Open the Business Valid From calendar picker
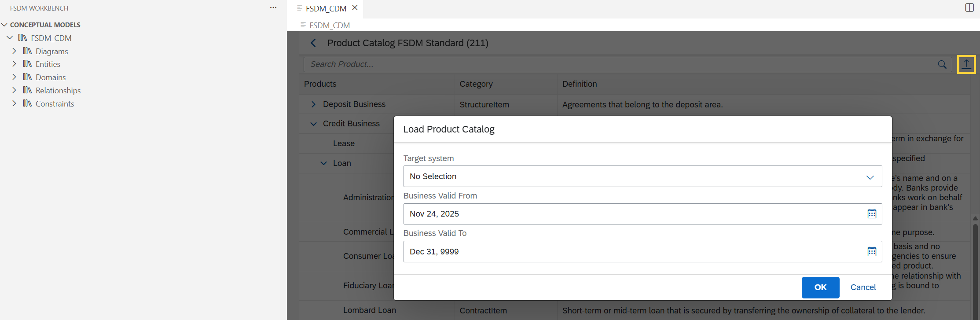Image resolution: width=980 pixels, height=320 pixels. [872, 214]
